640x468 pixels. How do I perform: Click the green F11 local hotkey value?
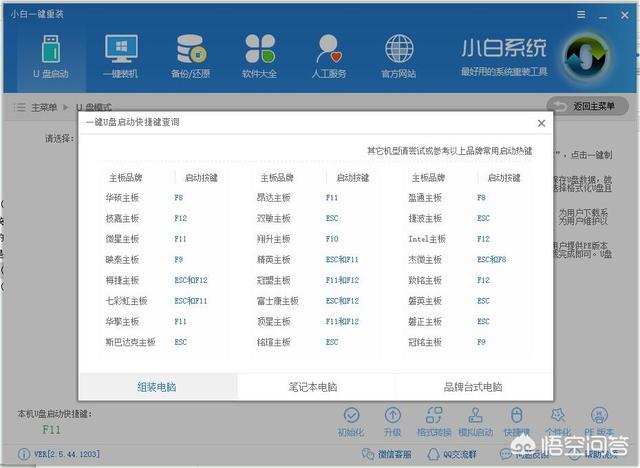point(51,430)
